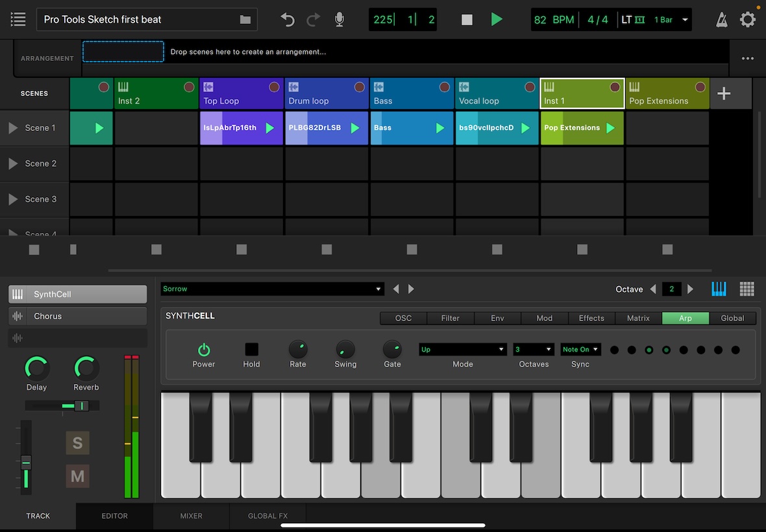The image size is (766, 532).
Task: Click the project name field
Action: 147,19
